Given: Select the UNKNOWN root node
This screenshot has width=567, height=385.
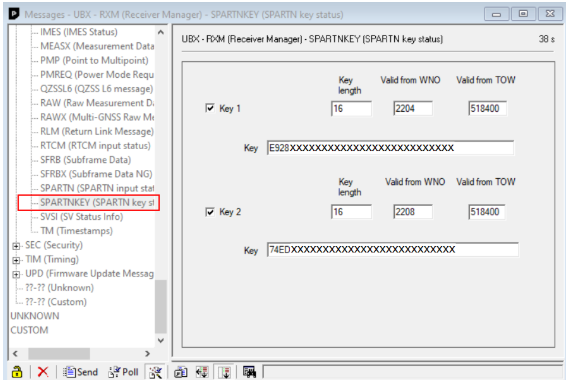Looking at the screenshot, I should tap(35, 316).
